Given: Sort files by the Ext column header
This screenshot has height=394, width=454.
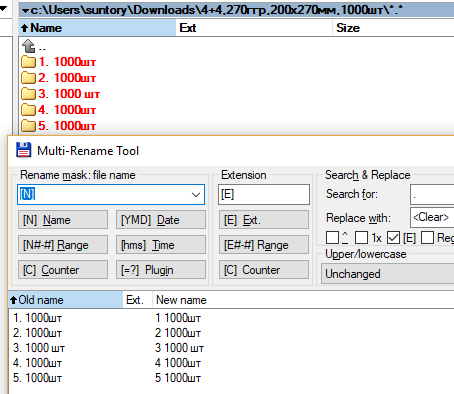Looking at the screenshot, I should [x=254, y=28].
